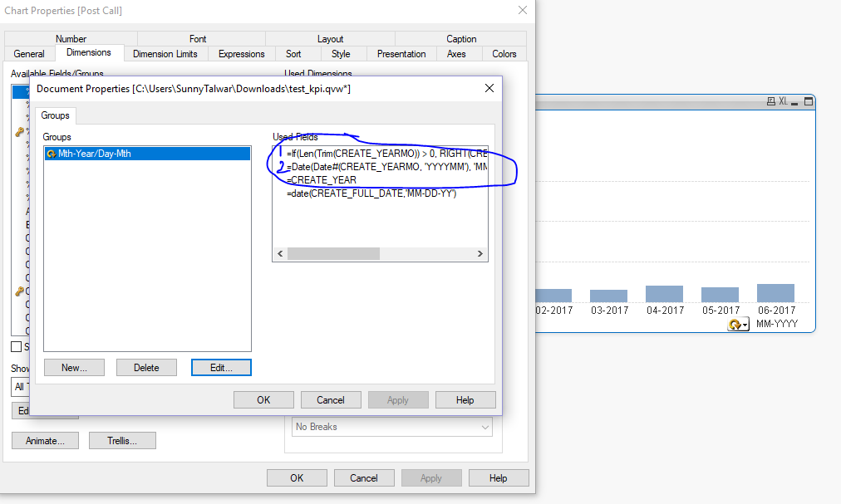Select the Groups tab in Document Properties

click(55, 115)
